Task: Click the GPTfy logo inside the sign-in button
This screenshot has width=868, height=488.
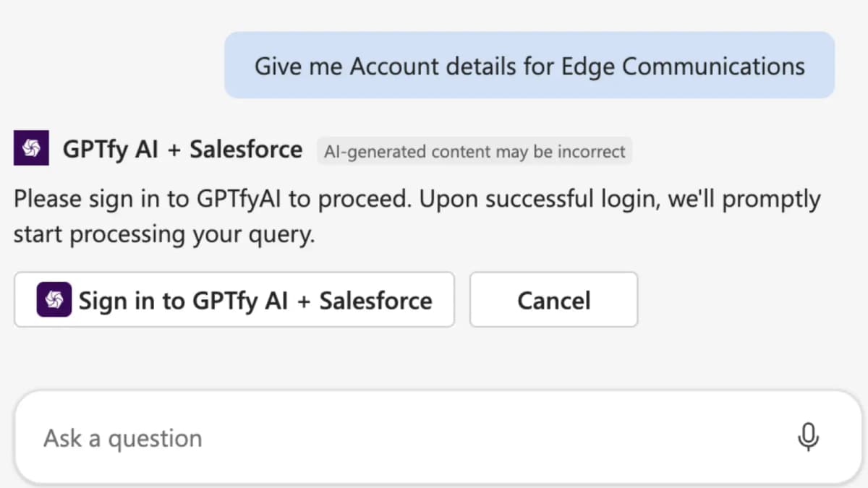Action: 54,299
